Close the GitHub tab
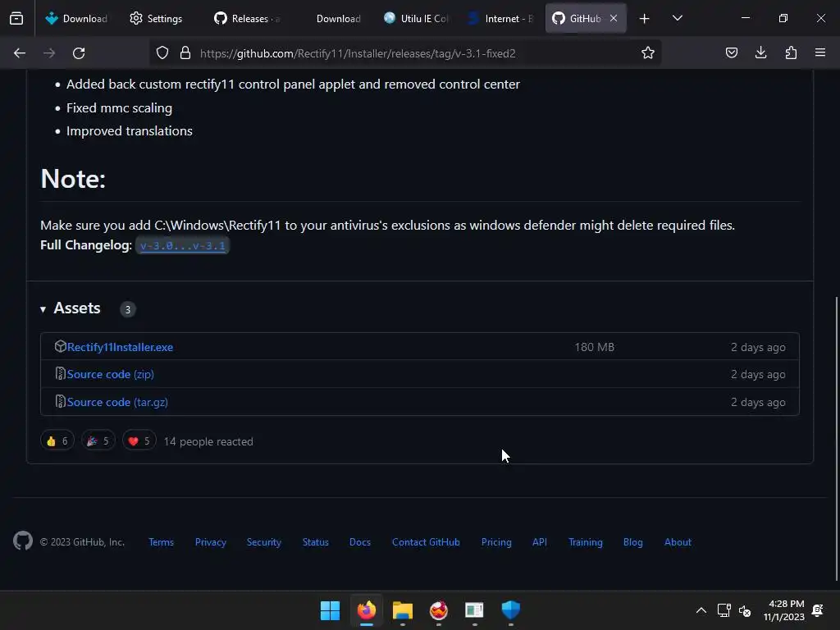Viewport: 840px width, 630px height. point(614,18)
